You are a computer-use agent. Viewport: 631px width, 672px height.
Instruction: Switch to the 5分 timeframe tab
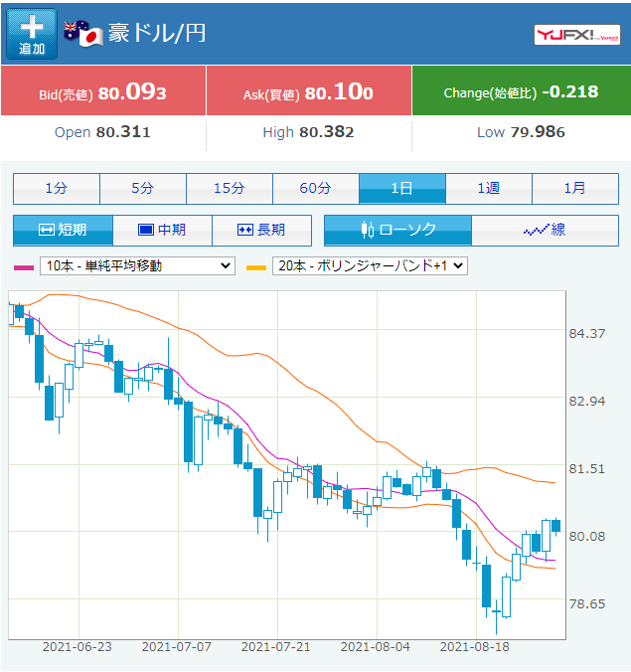point(143,189)
